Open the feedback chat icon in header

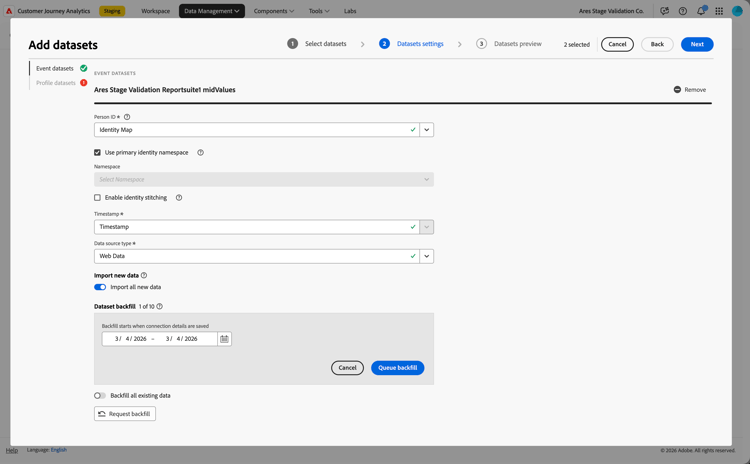coord(664,11)
